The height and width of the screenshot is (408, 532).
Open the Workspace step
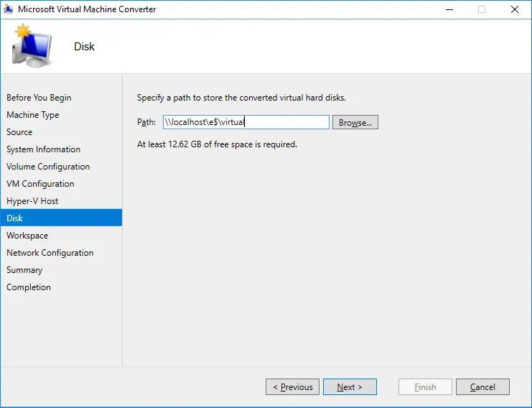point(27,236)
